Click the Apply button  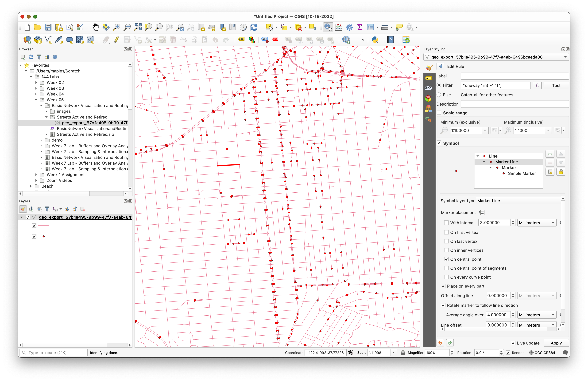556,343
